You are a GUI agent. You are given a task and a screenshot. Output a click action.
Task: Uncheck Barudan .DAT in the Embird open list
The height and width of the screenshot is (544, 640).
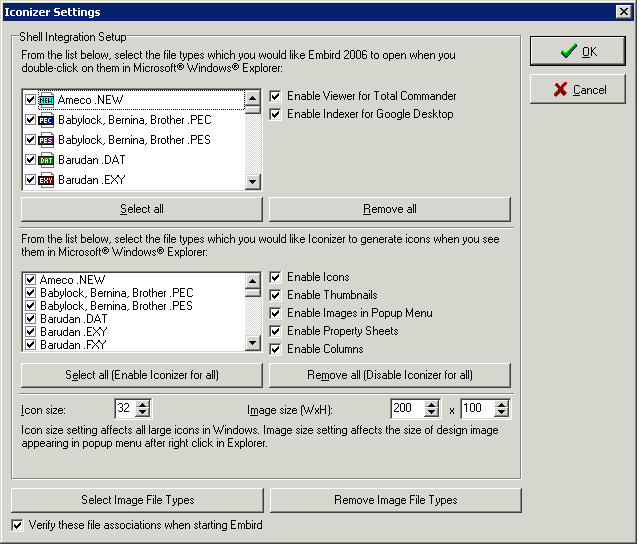point(30,160)
